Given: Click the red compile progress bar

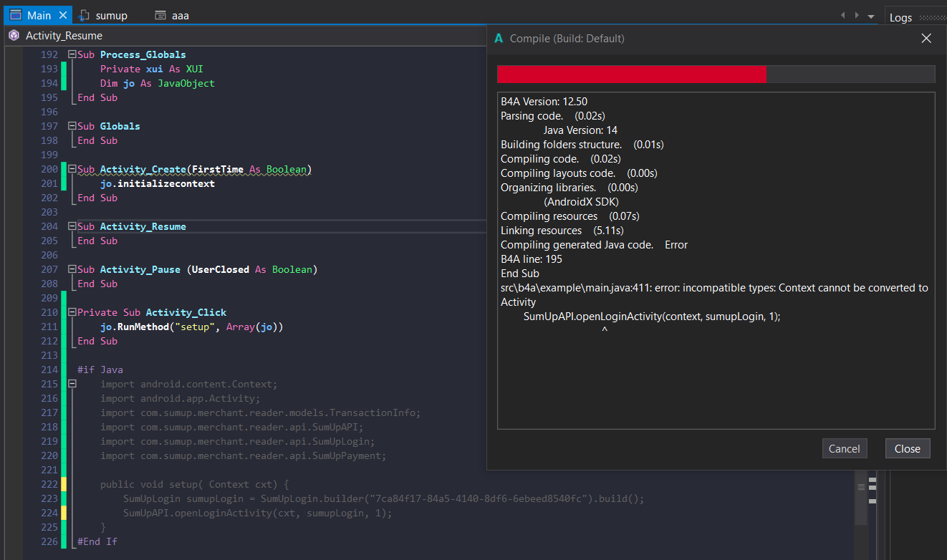Looking at the screenshot, I should click(x=631, y=74).
